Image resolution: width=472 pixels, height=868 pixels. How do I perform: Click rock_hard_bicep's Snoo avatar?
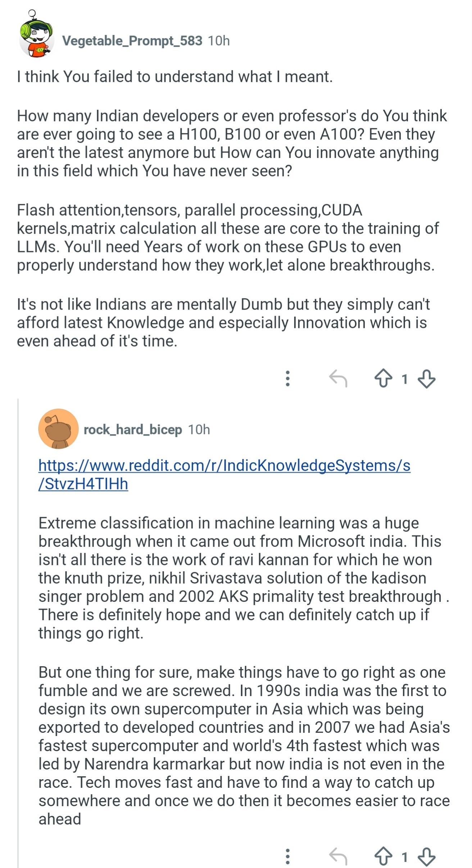(58, 429)
